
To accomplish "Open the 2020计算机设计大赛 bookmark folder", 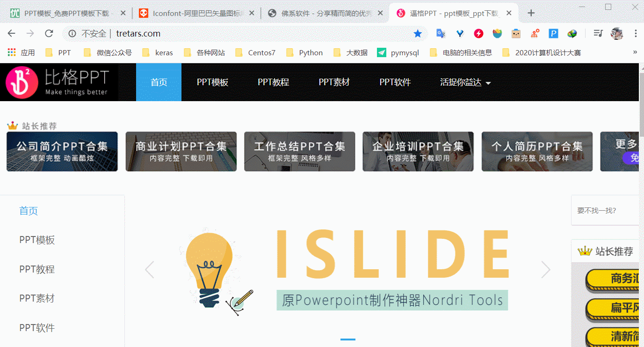I will [542, 52].
